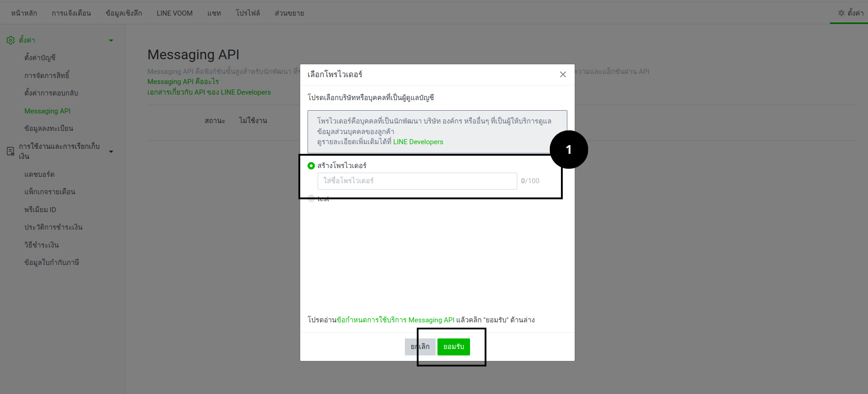Click the gray ยกเลิก button

tap(420, 347)
